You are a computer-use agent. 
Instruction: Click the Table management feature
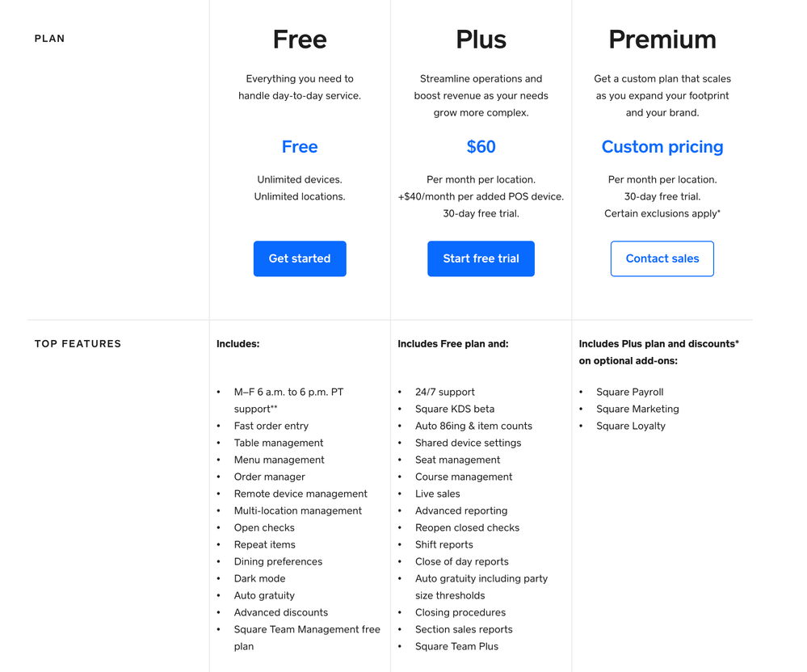(x=278, y=443)
